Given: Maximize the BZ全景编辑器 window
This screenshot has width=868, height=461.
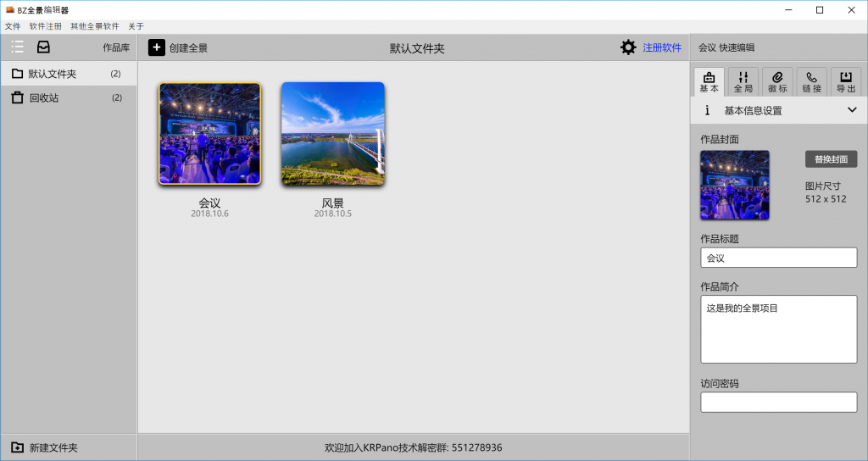Looking at the screenshot, I should (x=820, y=10).
